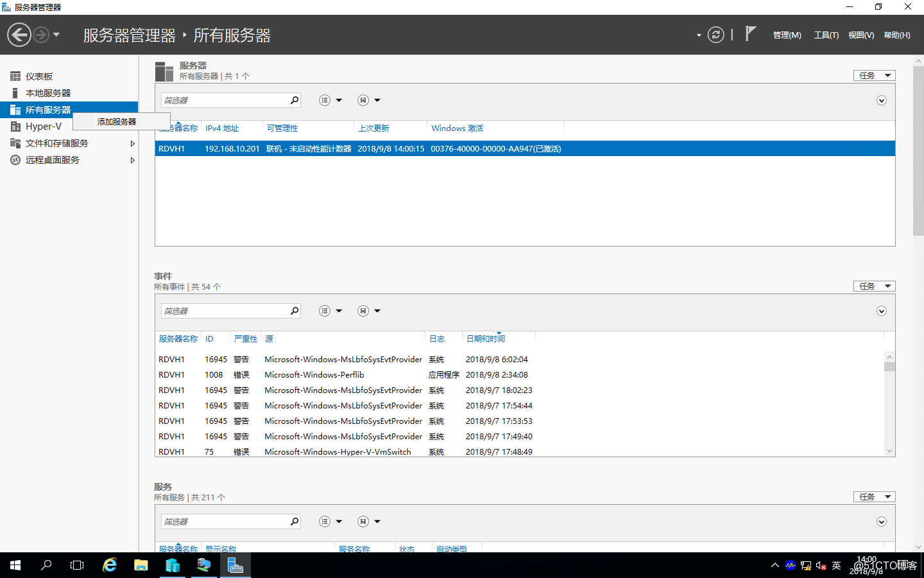This screenshot has height=578, width=924.
Task: Open the 视图(V) menu
Action: (x=861, y=35)
